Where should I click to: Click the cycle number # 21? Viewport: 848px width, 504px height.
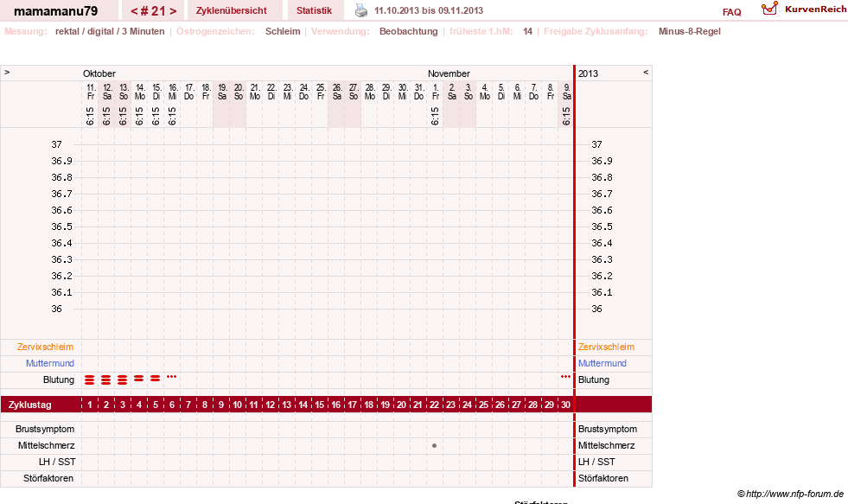tap(154, 11)
